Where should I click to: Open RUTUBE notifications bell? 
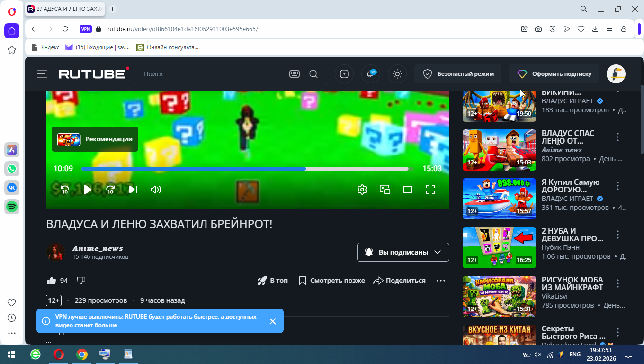(371, 74)
